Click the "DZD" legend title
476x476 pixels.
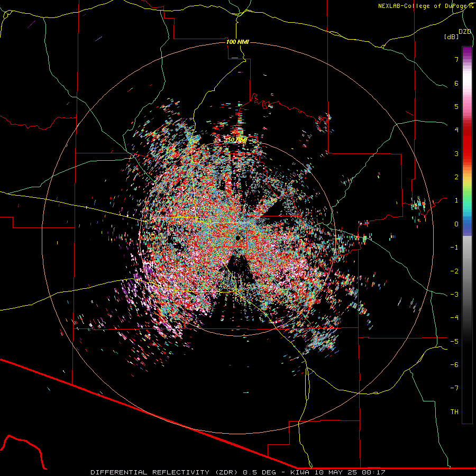coord(465,32)
